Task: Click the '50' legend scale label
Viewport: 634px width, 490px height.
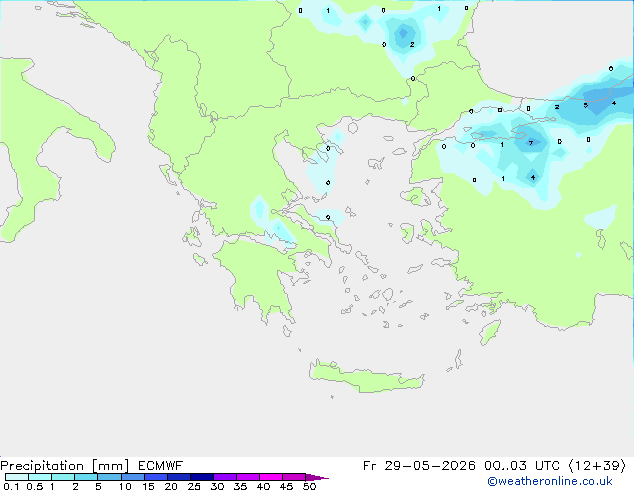Action: tap(309, 486)
